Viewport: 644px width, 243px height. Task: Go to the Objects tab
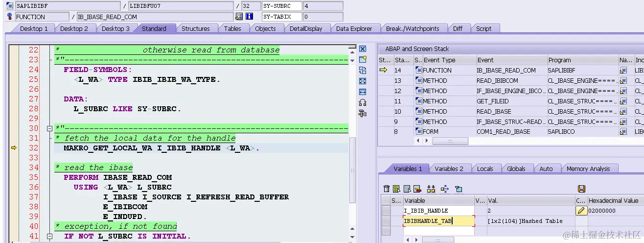[265, 28]
